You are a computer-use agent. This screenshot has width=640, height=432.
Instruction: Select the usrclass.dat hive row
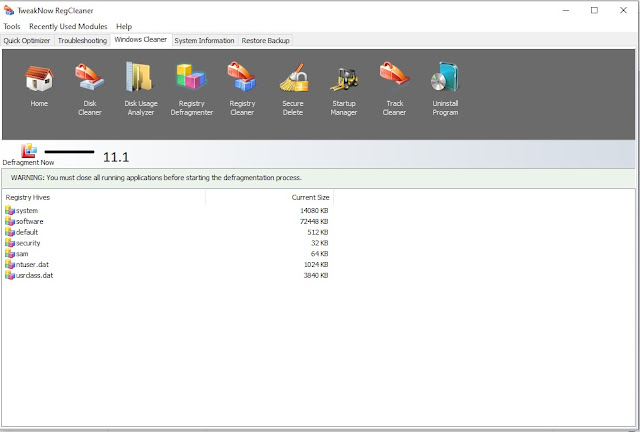[167, 275]
